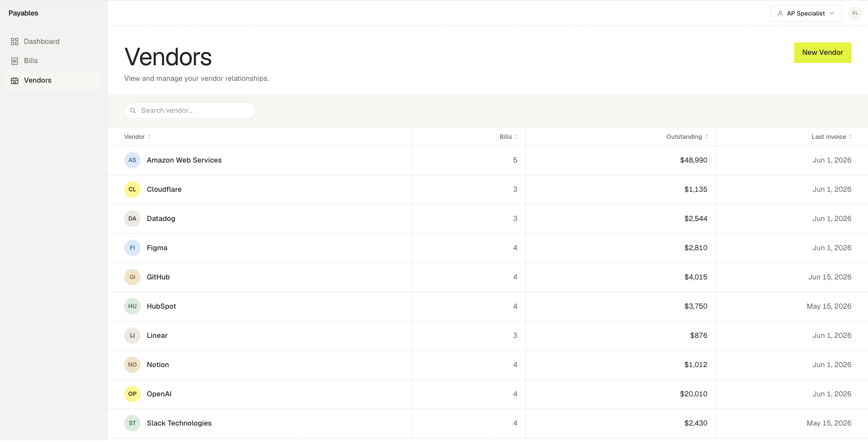The height and width of the screenshot is (442, 868).
Task: Sort by the Bills column arrows
Action: (516, 137)
